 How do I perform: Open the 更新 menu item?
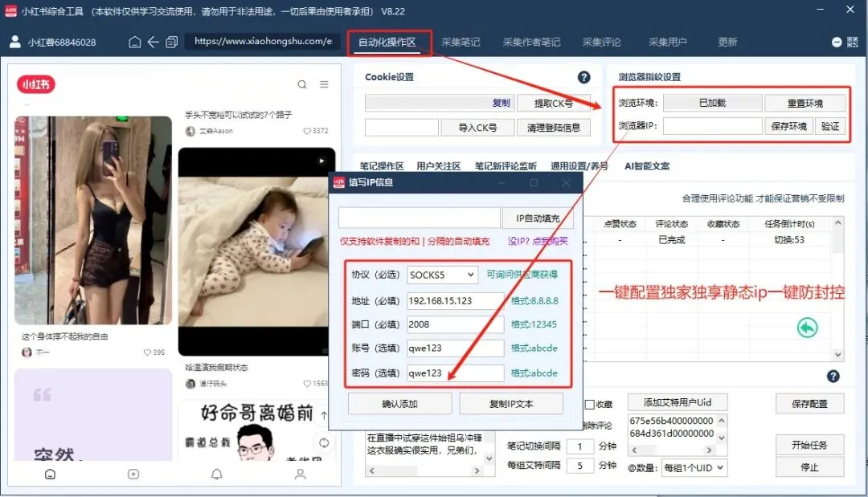pos(727,42)
